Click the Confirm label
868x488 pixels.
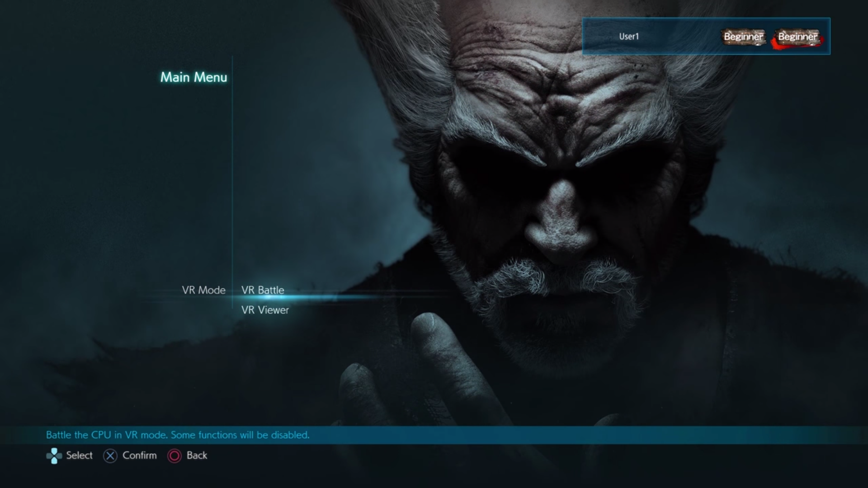140,455
